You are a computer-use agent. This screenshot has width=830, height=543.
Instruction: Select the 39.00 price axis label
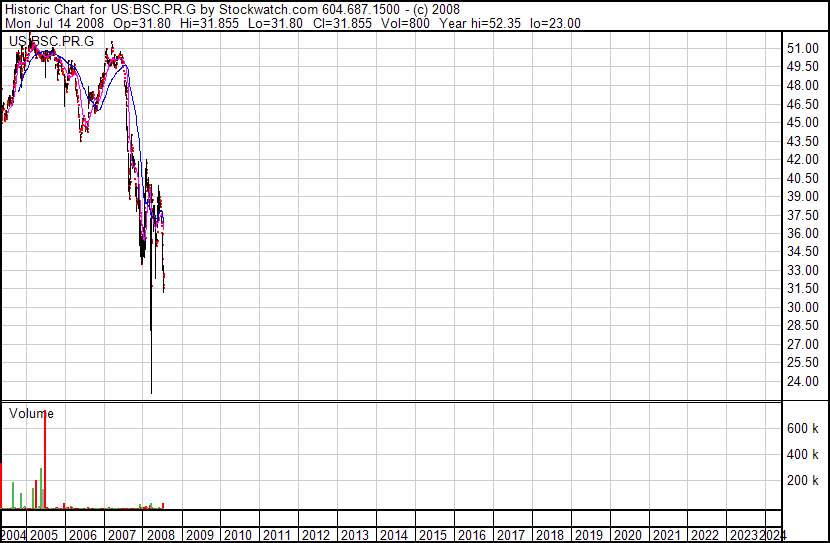click(803, 196)
